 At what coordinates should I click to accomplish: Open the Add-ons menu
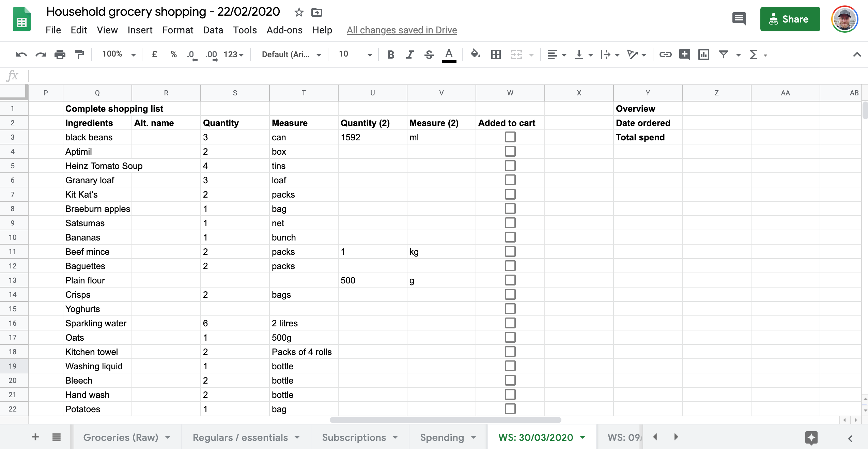[x=284, y=30]
